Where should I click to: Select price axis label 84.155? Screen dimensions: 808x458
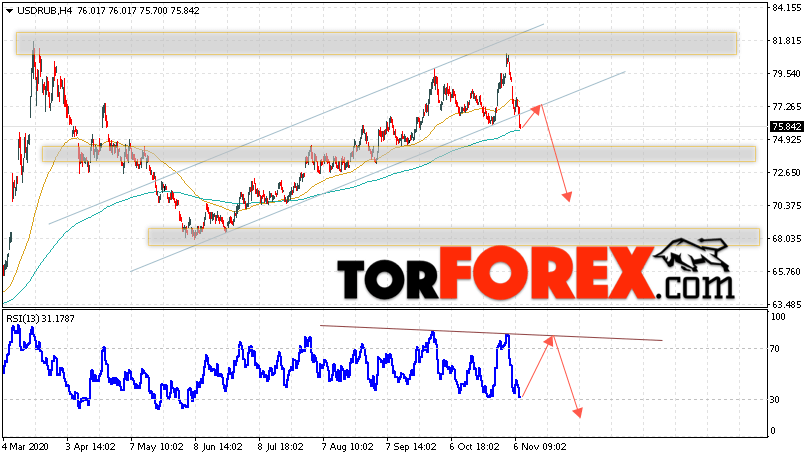click(x=787, y=8)
